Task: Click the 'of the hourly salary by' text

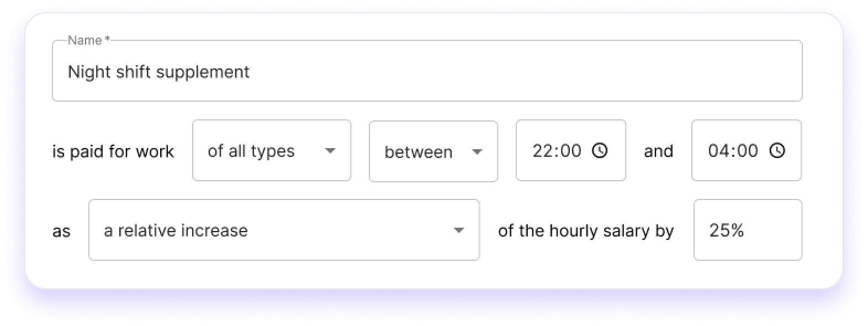Action: point(586,230)
